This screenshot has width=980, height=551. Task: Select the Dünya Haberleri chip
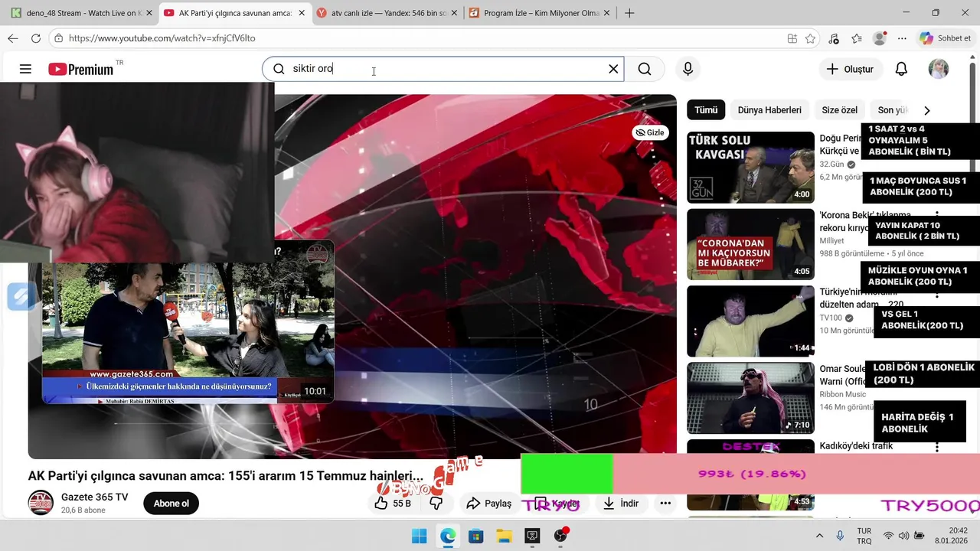click(769, 110)
